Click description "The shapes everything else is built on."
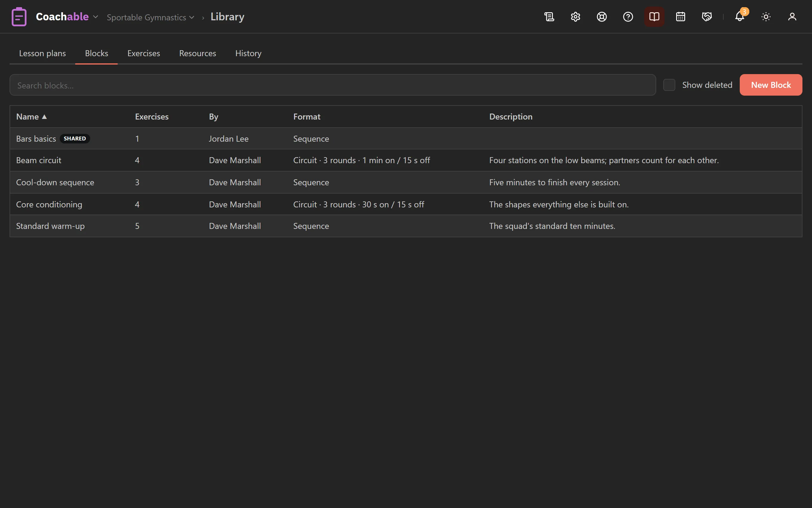 (x=559, y=204)
